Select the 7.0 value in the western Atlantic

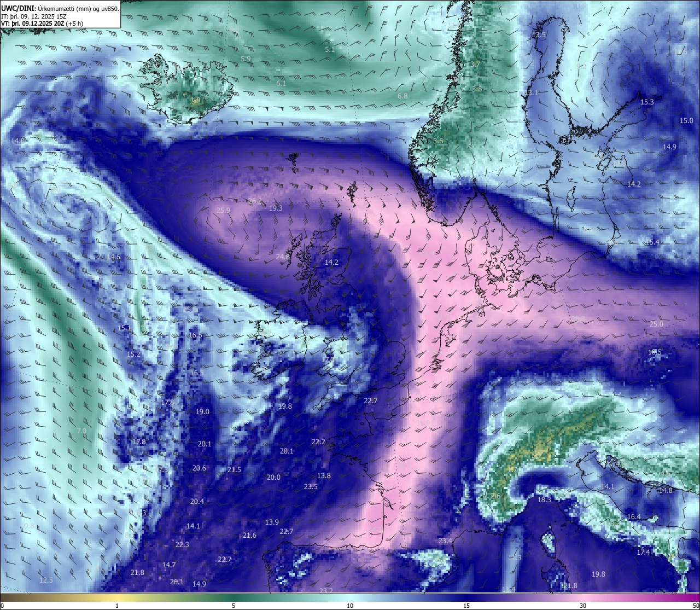[x=81, y=431]
